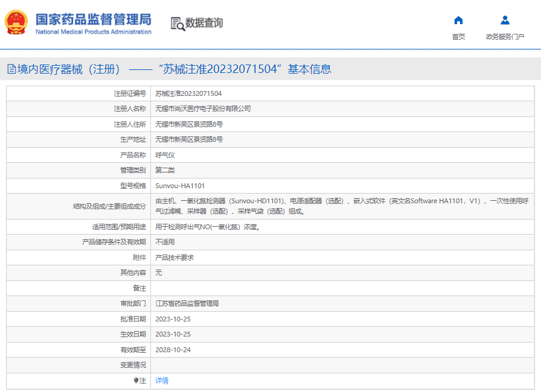Click the expiry date 2028-10-24
Screen dimensions: 541x392
(x=173, y=350)
